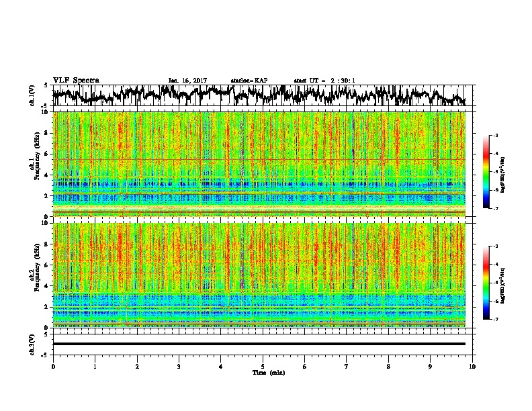Click the "4" kHz tick on ch.2 spectrogram
The height and width of the screenshot is (411, 532).
(x=47, y=286)
